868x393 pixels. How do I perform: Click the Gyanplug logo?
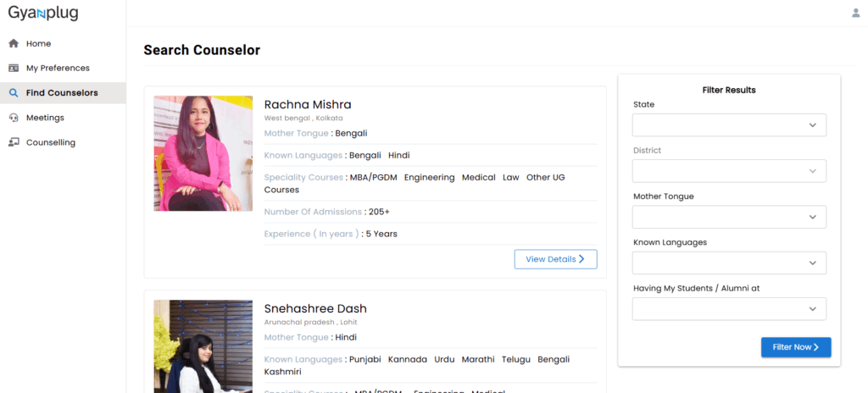(x=43, y=14)
